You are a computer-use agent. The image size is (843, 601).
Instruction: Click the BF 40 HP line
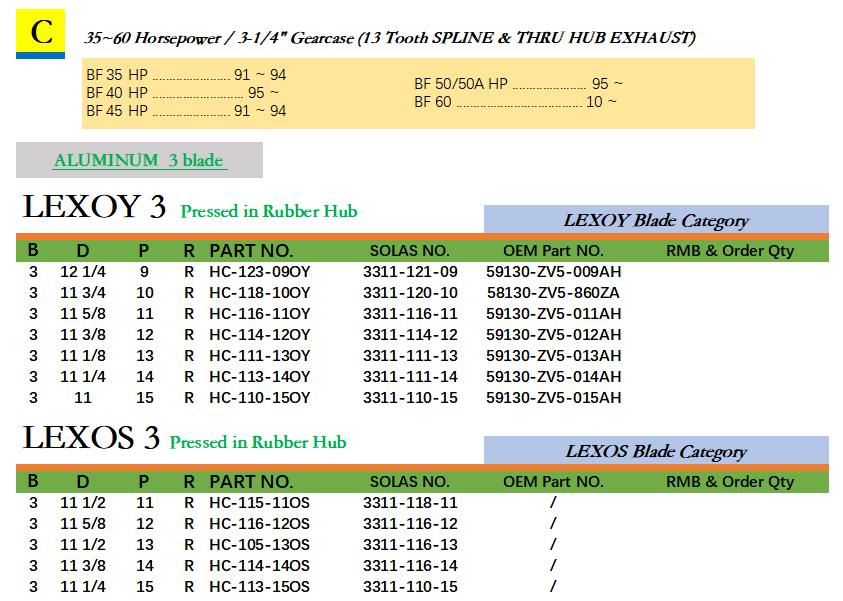183,92
